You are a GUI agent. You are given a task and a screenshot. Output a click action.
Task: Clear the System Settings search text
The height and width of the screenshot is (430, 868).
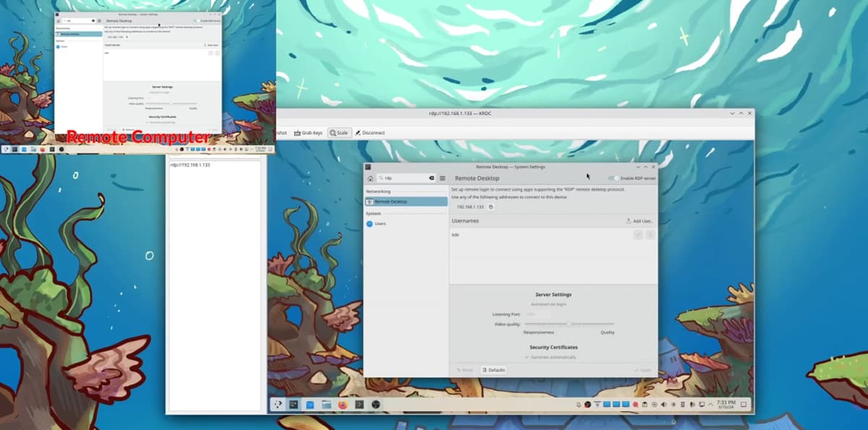431,178
